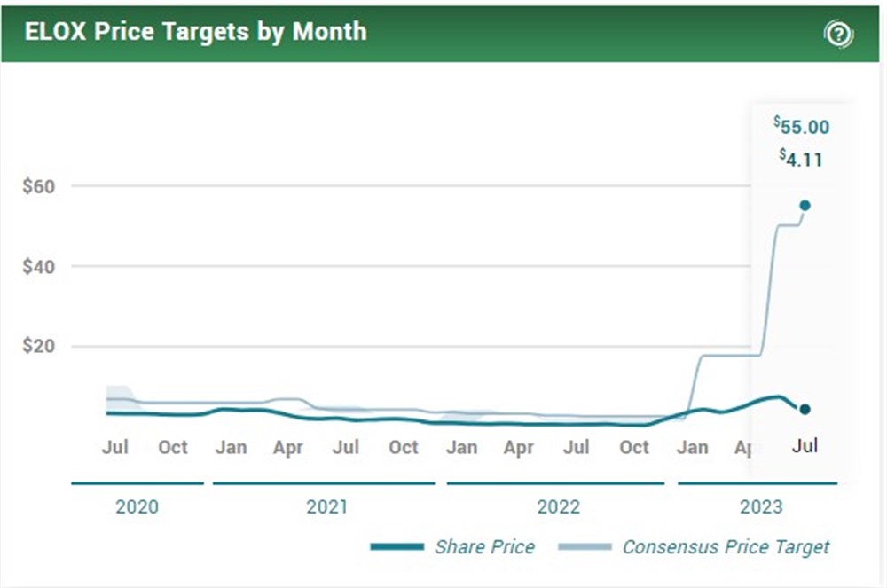This screenshot has height=588, width=887.
Task: Toggle the Consensus Price Target legend label
Action: coord(726,546)
